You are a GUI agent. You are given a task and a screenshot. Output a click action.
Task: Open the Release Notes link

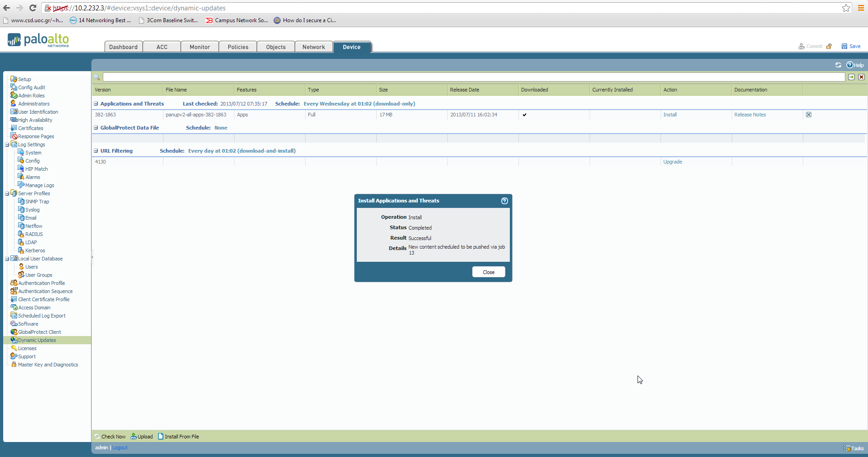[750, 115]
